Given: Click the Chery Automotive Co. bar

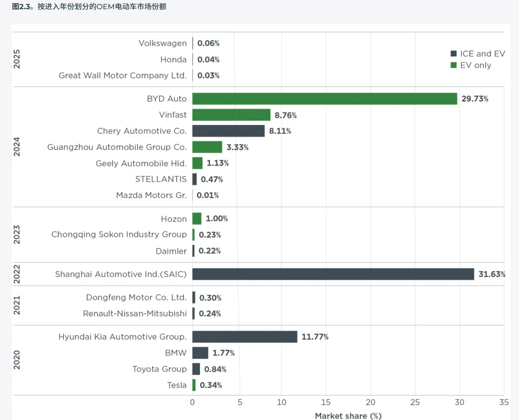Looking at the screenshot, I should [228, 131].
